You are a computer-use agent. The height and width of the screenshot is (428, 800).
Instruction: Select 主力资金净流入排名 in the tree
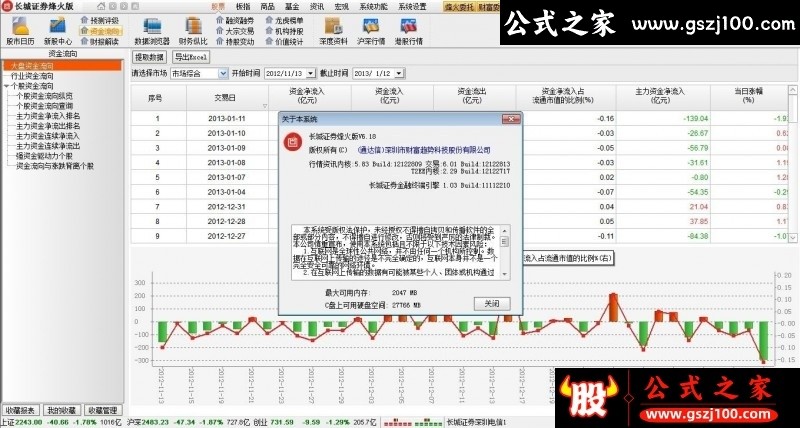click(48, 116)
